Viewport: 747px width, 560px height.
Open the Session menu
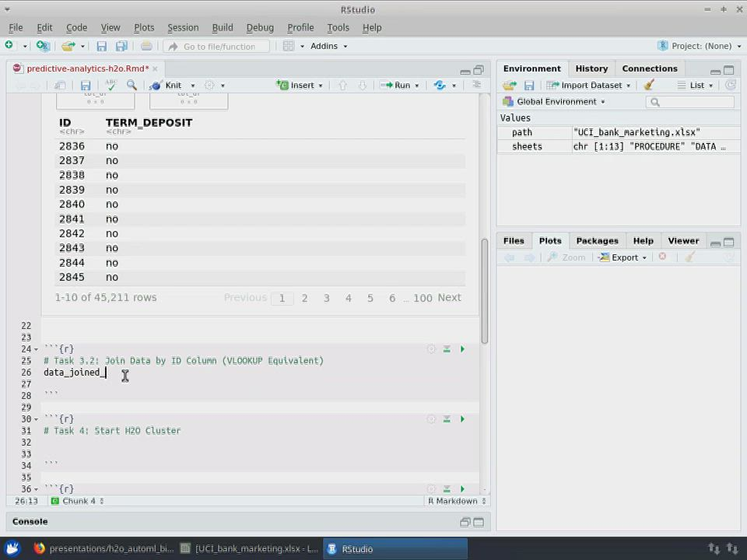pyautogui.click(x=183, y=28)
